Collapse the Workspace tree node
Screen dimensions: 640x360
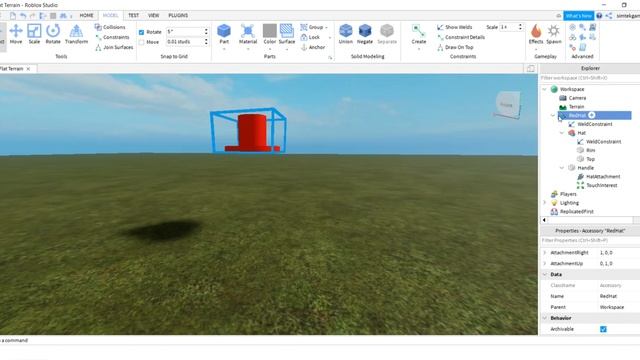point(544,89)
